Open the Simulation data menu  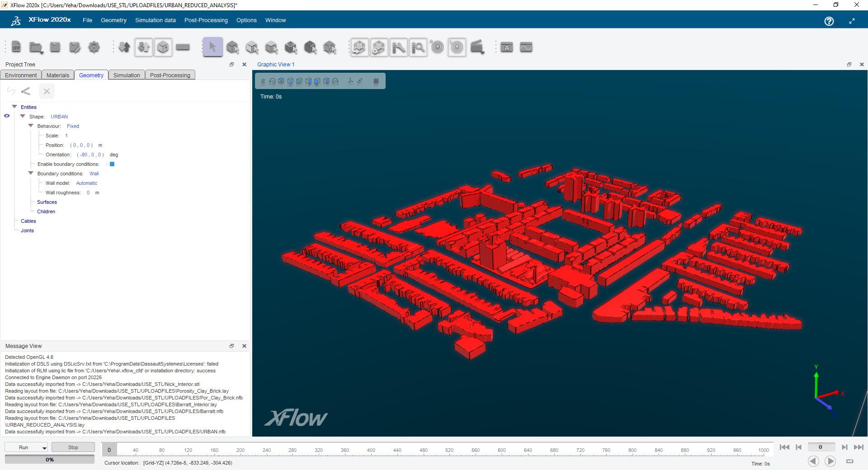[x=156, y=20]
